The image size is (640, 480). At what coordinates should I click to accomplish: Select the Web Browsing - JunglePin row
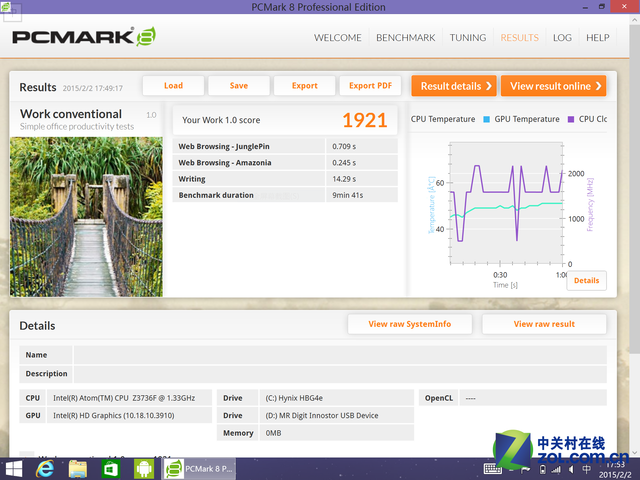tap(285, 146)
